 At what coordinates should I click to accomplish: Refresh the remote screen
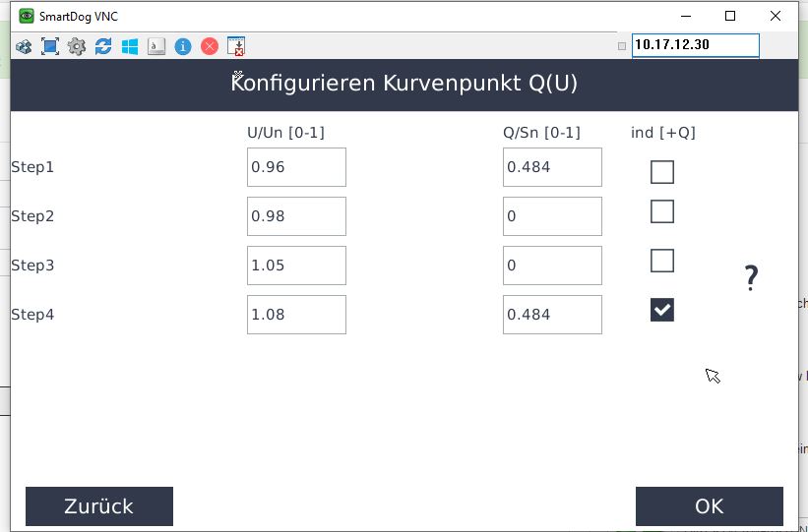click(103, 46)
